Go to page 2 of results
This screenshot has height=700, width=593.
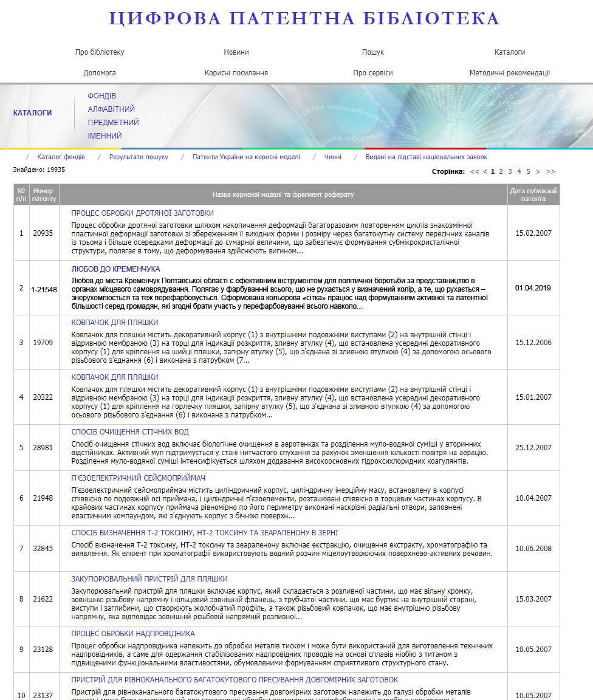(x=501, y=171)
